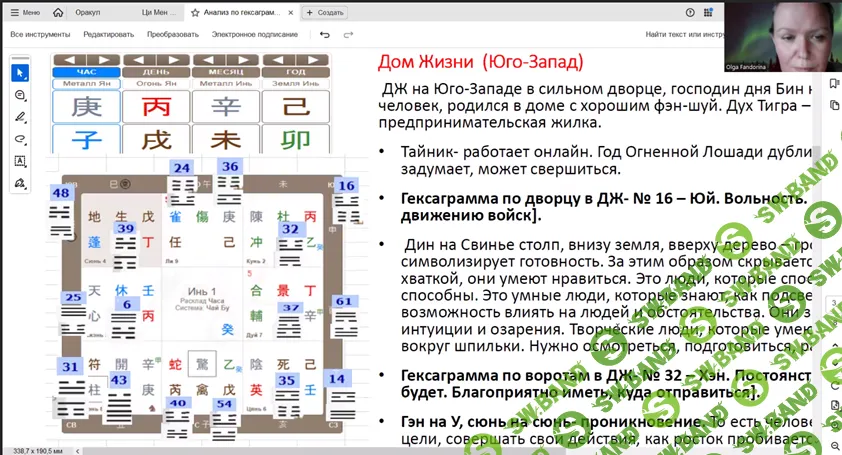The height and width of the screenshot is (455, 842).
Task: Click the center Инь 1 chart text
Action: (x=202, y=291)
